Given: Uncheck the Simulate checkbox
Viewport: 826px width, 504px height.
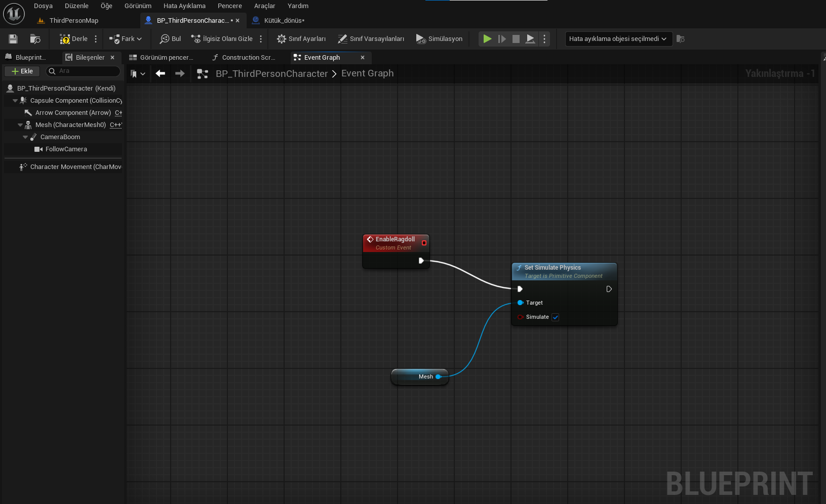Looking at the screenshot, I should (x=555, y=317).
